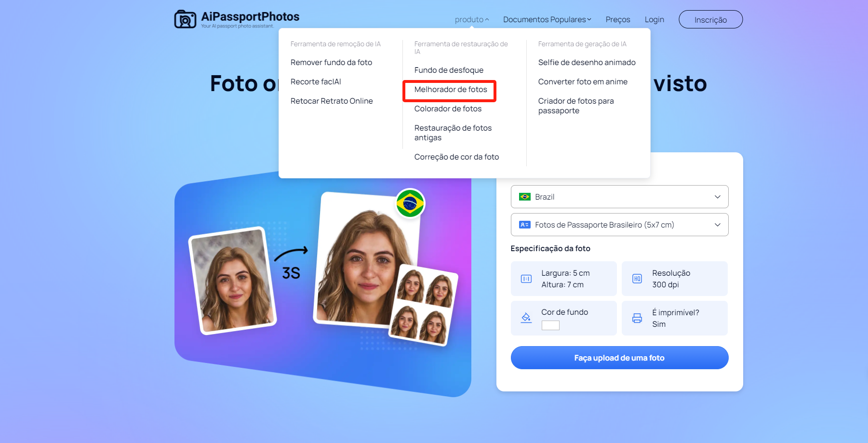Click the printer icon beside É imprimível
The width and height of the screenshot is (868, 443).
click(637, 318)
